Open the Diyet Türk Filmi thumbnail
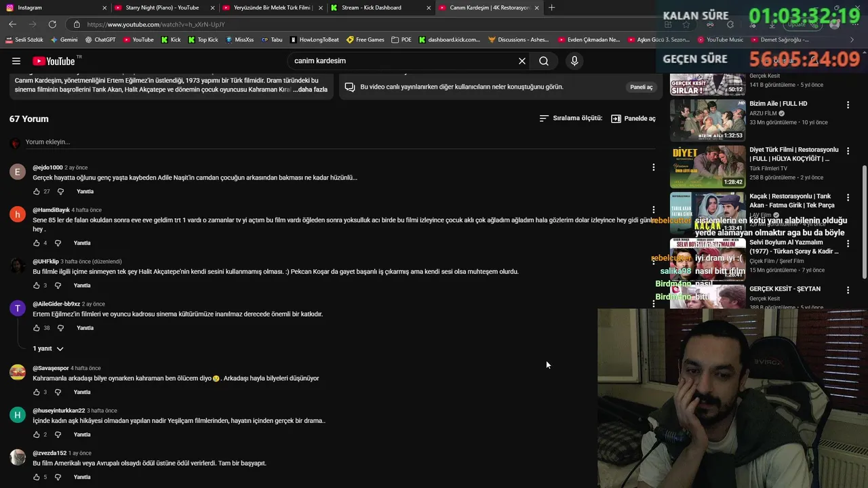This screenshot has height=488, width=868. point(707,166)
